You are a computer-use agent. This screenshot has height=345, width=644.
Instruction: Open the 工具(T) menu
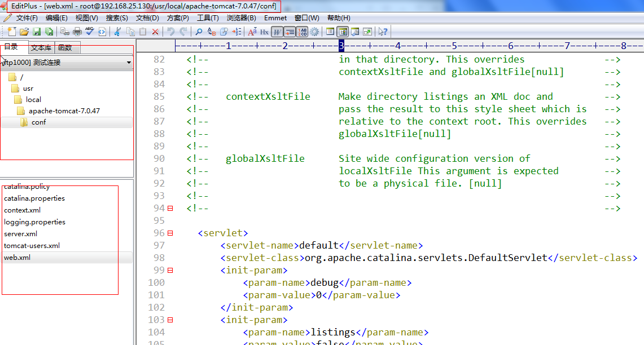[x=208, y=18]
